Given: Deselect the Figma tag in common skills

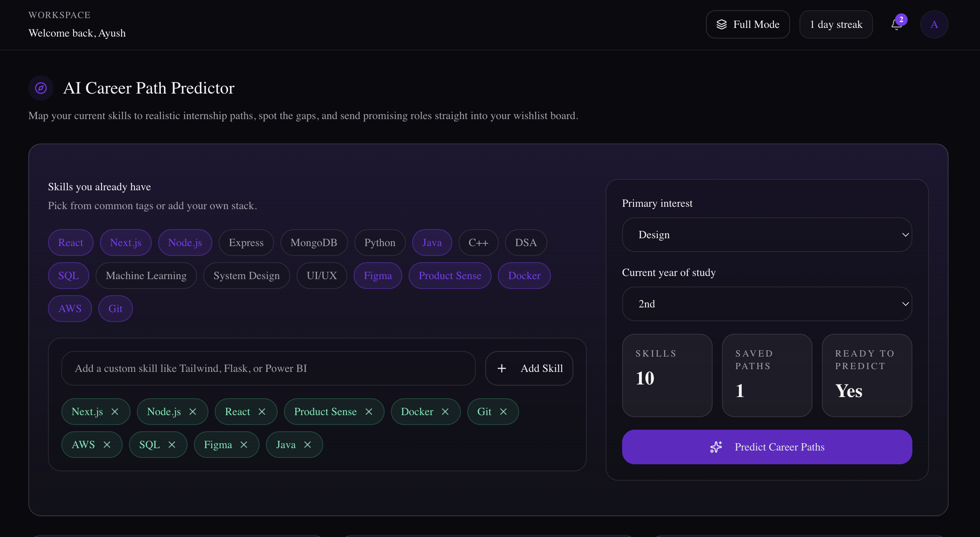Looking at the screenshot, I should coord(378,276).
